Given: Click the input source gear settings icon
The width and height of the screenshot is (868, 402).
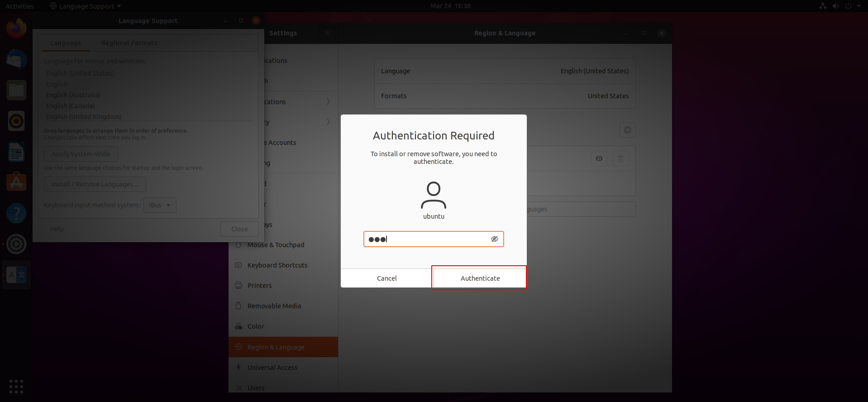Looking at the screenshot, I should [x=627, y=130].
